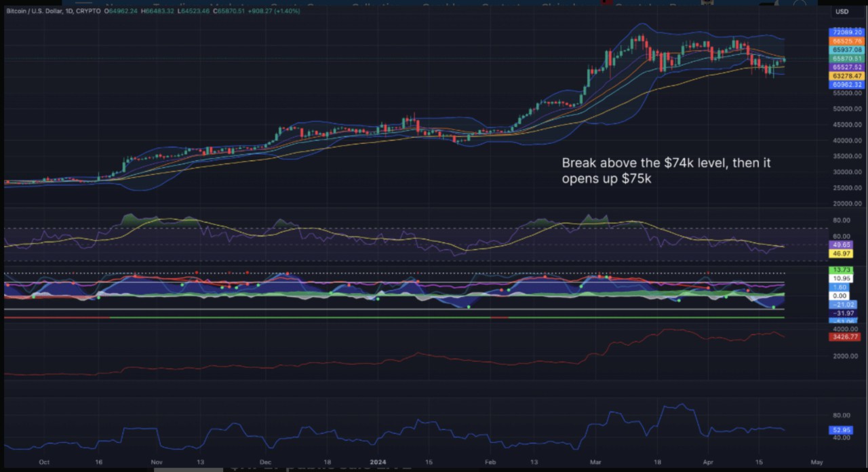Click the CRYPTO exchange label in legend
This screenshot has width=868, height=472.
point(88,11)
